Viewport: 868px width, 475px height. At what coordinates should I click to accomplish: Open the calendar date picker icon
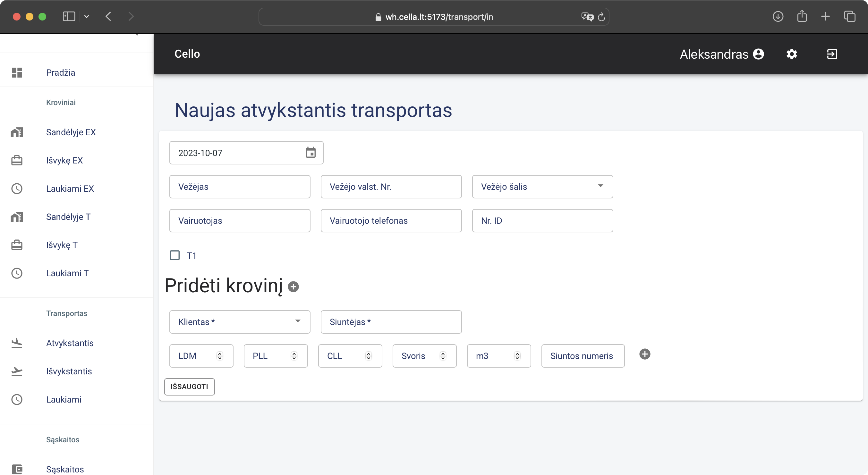(x=310, y=153)
